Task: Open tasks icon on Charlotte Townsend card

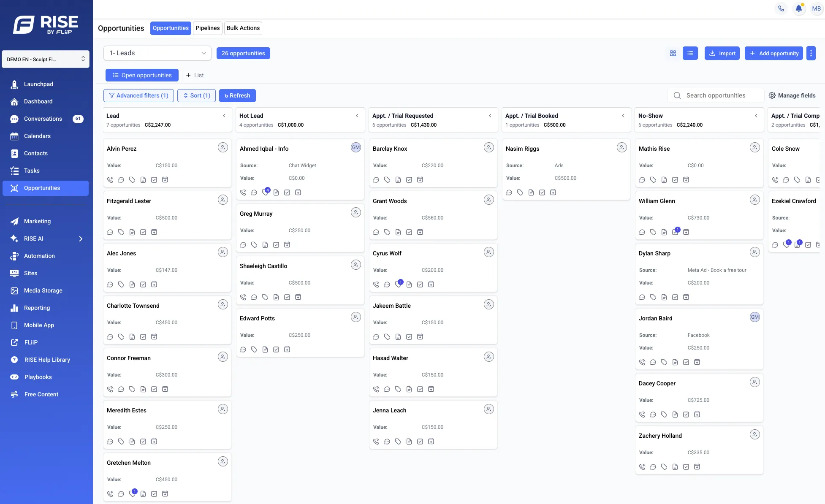Action: tap(143, 337)
